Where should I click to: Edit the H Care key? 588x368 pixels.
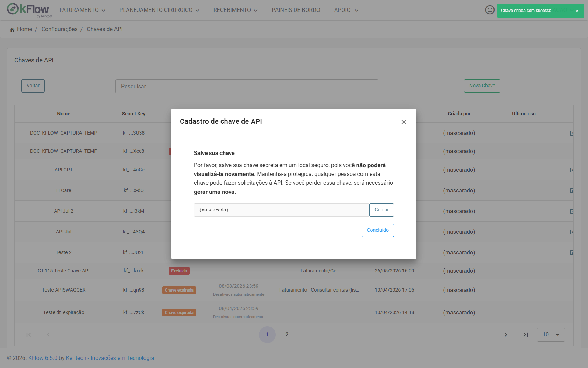tap(572, 191)
